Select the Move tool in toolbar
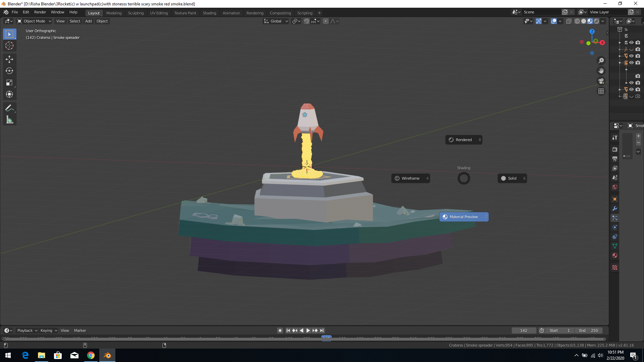Image resolution: width=644 pixels, height=362 pixels. 9,59
